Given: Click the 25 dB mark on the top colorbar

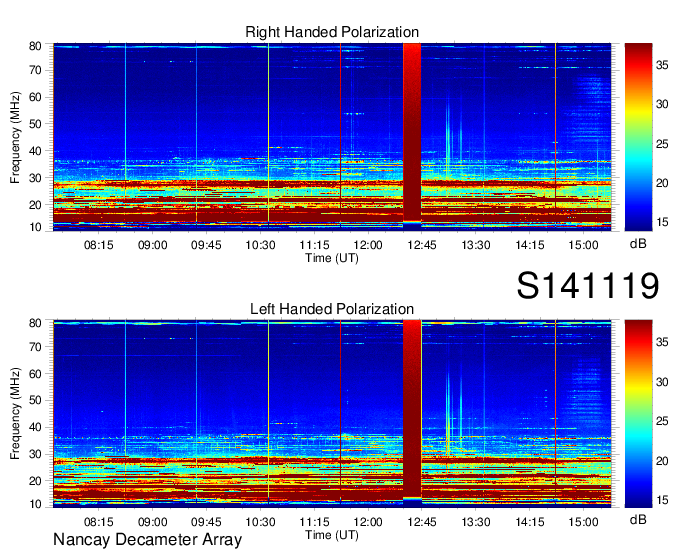Looking at the screenshot, I should [662, 144].
